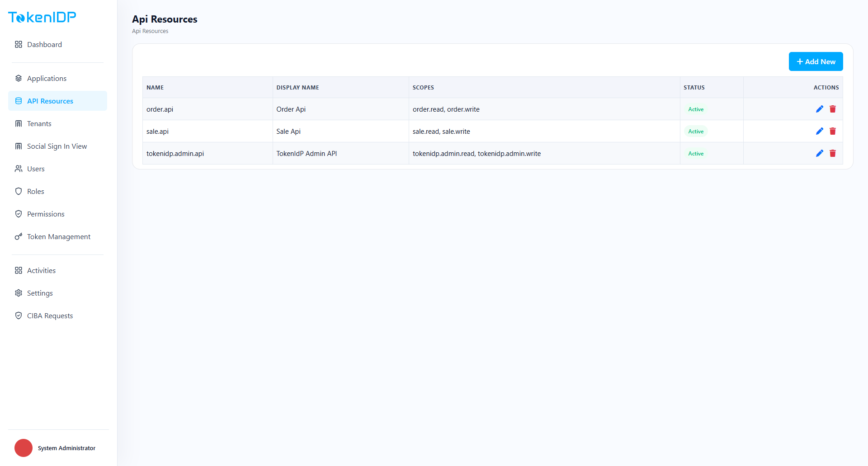Delete the sale.api resource
This screenshot has height=466, width=868.
tap(833, 131)
